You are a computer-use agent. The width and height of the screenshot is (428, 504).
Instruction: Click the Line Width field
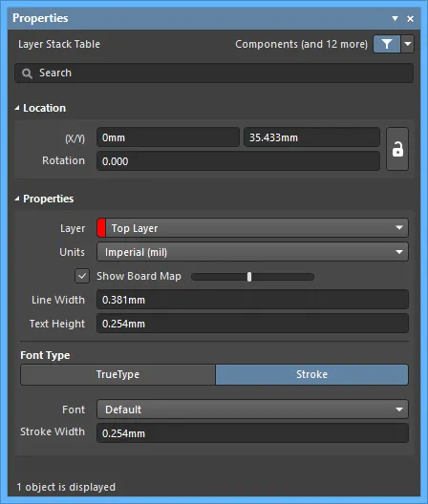(x=252, y=300)
